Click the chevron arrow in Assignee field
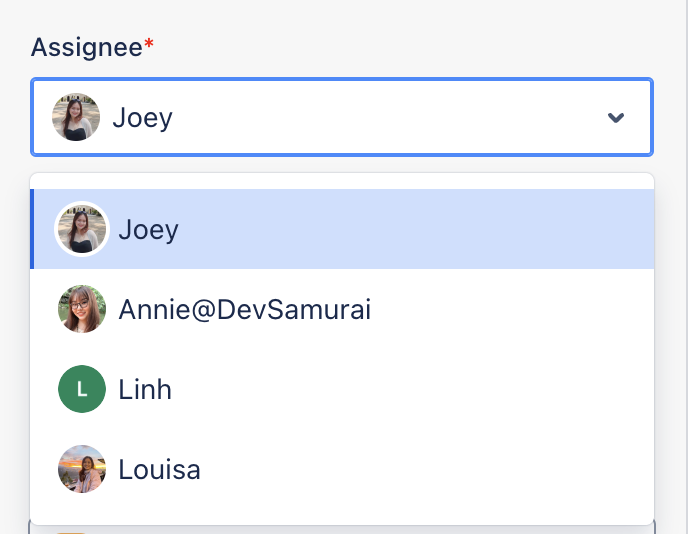This screenshot has height=534, width=688. pos(616,118)
